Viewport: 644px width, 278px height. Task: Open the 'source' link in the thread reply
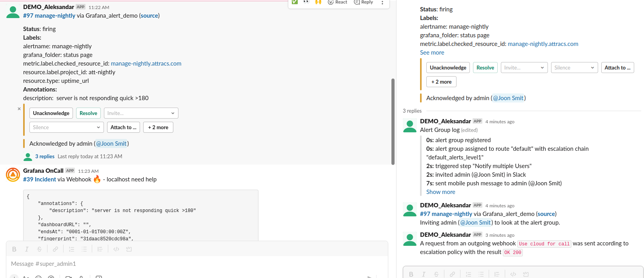546,214
